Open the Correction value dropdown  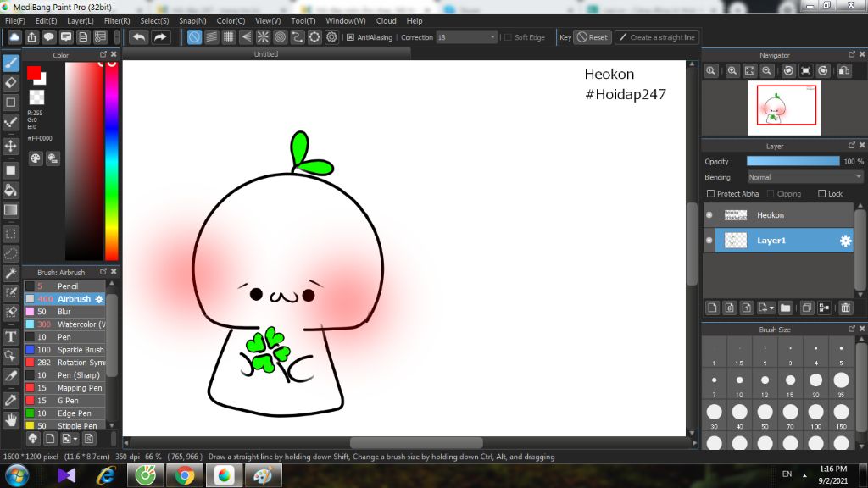(x=492, y=37)
